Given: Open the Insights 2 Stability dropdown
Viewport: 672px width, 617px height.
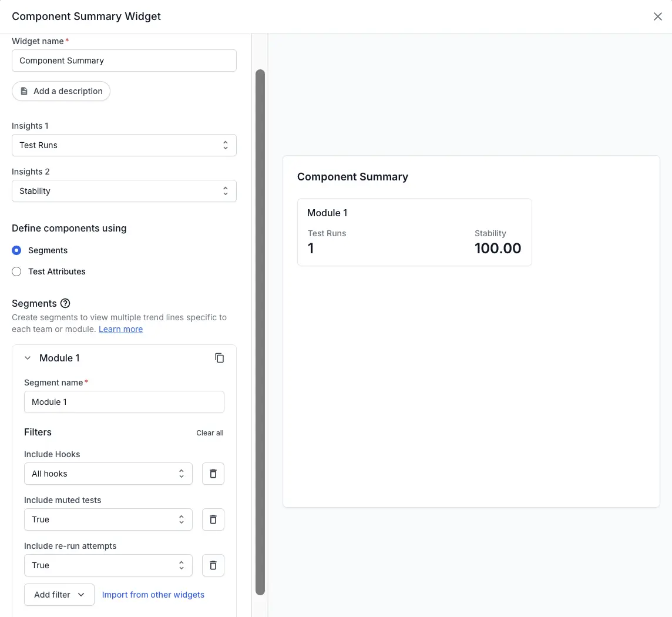Looking at the screenshot, I should [124, 191].
